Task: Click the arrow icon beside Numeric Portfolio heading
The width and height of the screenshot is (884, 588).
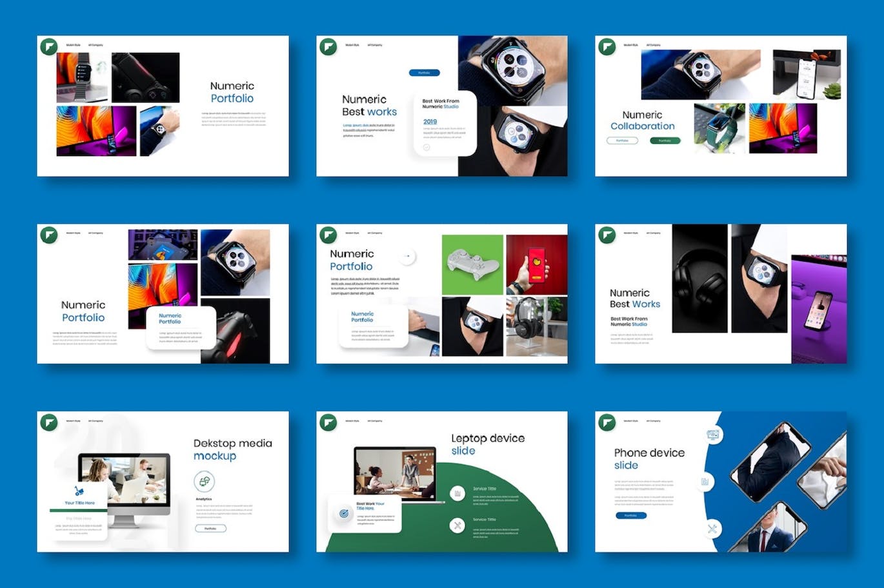Action: pos(407,256)
